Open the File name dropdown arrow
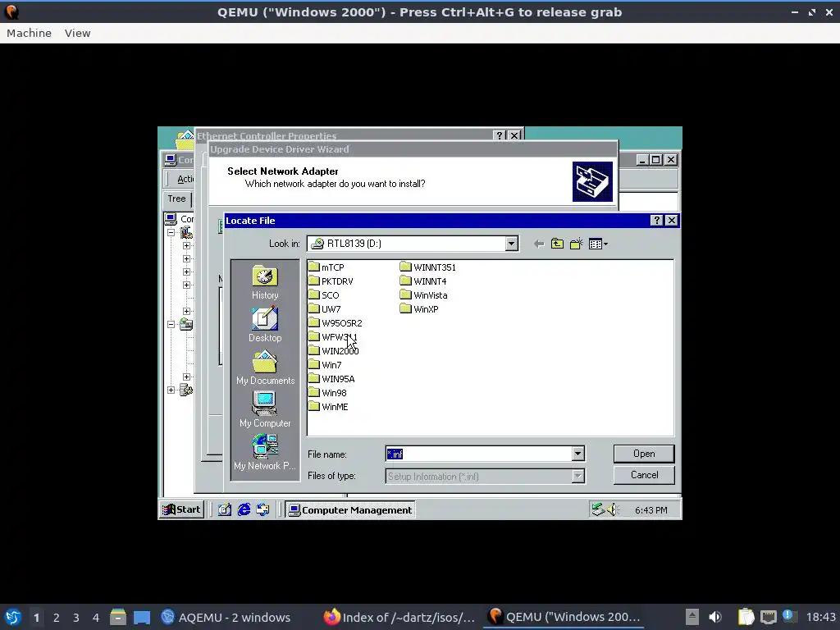Image resolution: width=840 pixels, height=630 pixels. (577, 454)
